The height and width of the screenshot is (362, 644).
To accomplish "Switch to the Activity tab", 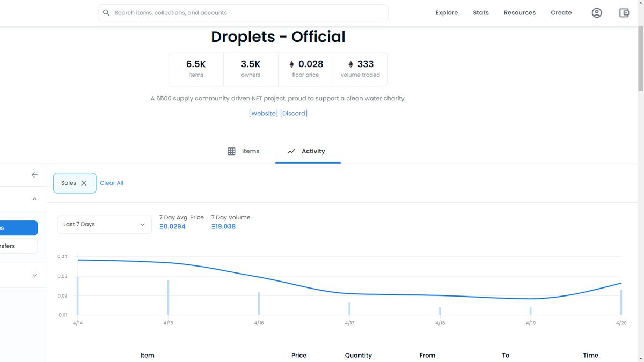I will tap(308, 151).
